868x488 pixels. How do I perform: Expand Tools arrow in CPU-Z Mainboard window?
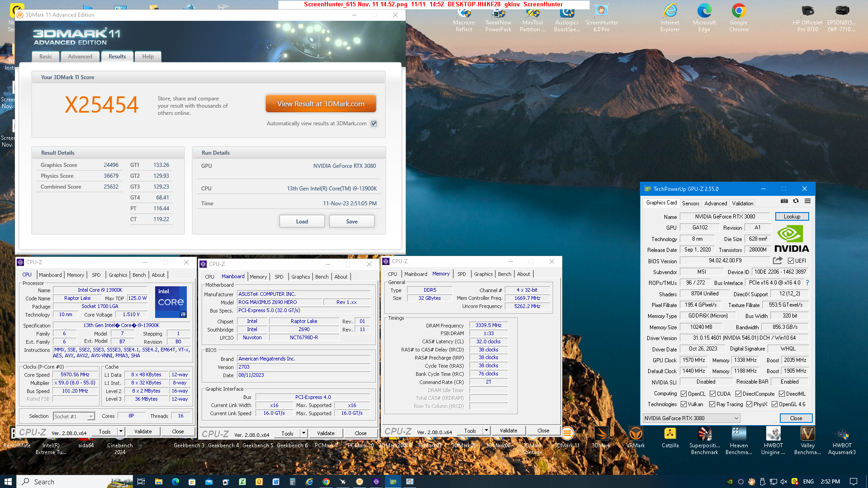click(x=304, y=433)
